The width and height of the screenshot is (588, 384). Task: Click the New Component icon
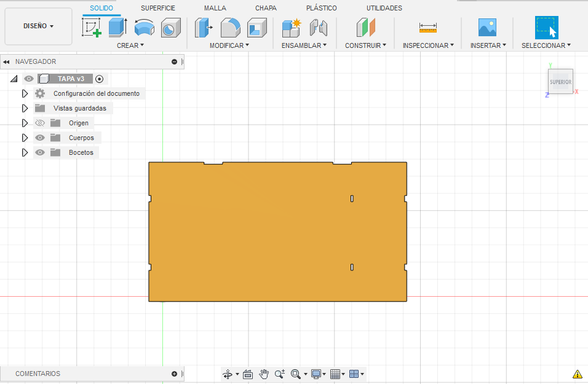coord(292,28)
